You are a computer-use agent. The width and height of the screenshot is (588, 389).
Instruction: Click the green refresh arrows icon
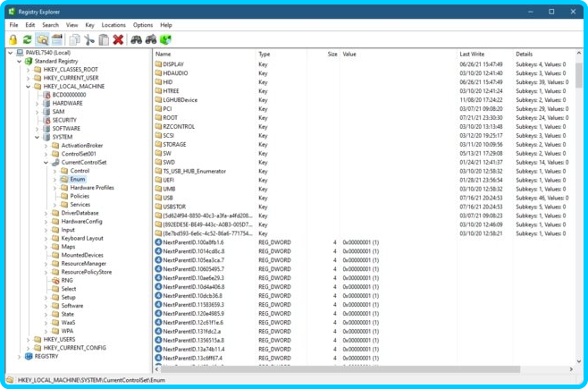click(28, 39)
